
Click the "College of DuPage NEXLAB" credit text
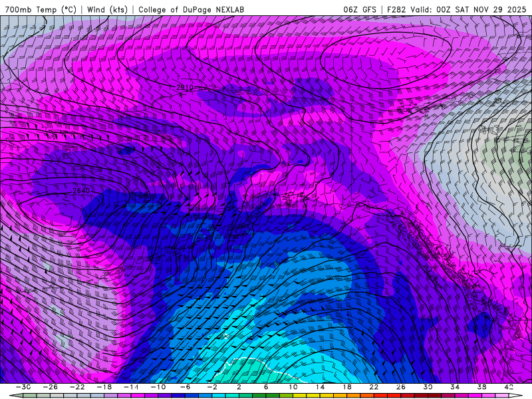point(191,9)
